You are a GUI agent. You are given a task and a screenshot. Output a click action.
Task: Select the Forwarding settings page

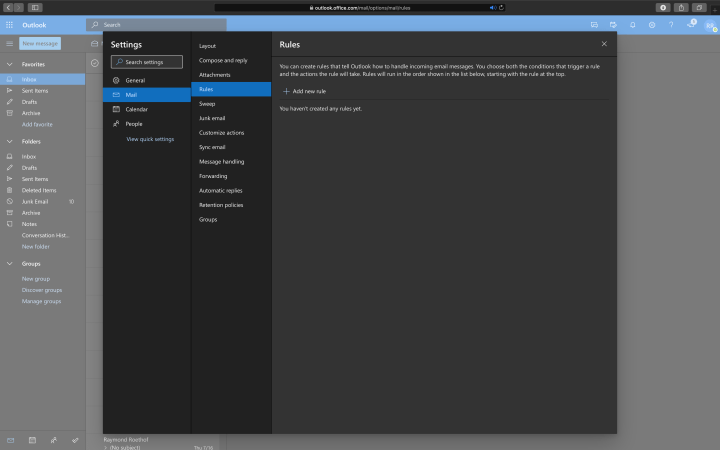tap(214, 176)
